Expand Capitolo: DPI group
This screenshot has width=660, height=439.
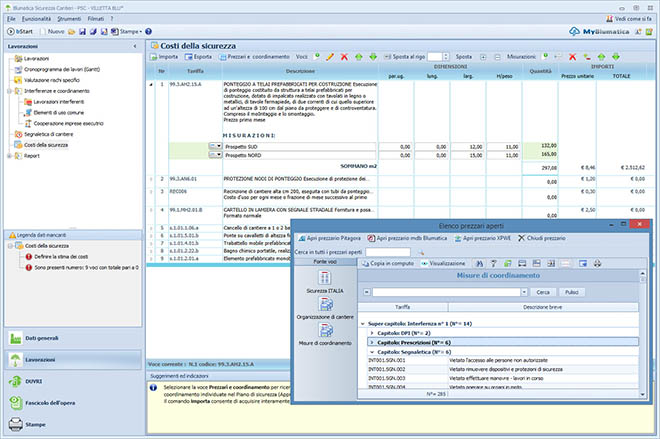click(373, 332)
